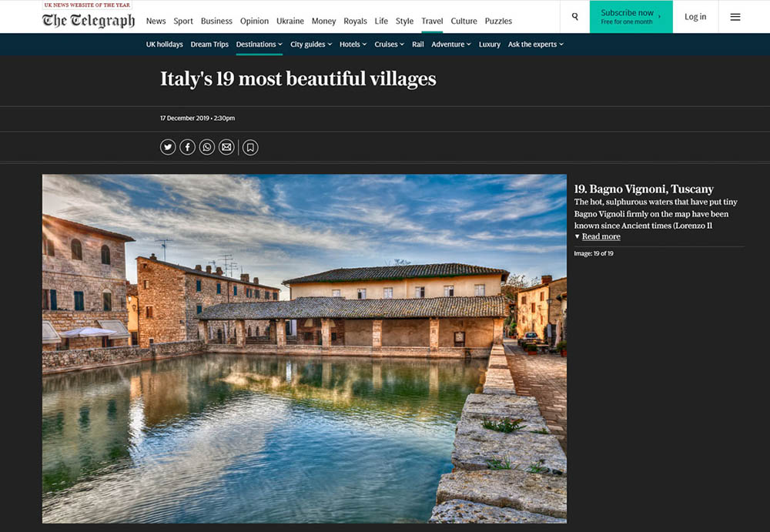Screen dimensions: 770x532
Task: Share article on Facebook
Action: pos(187,147)
